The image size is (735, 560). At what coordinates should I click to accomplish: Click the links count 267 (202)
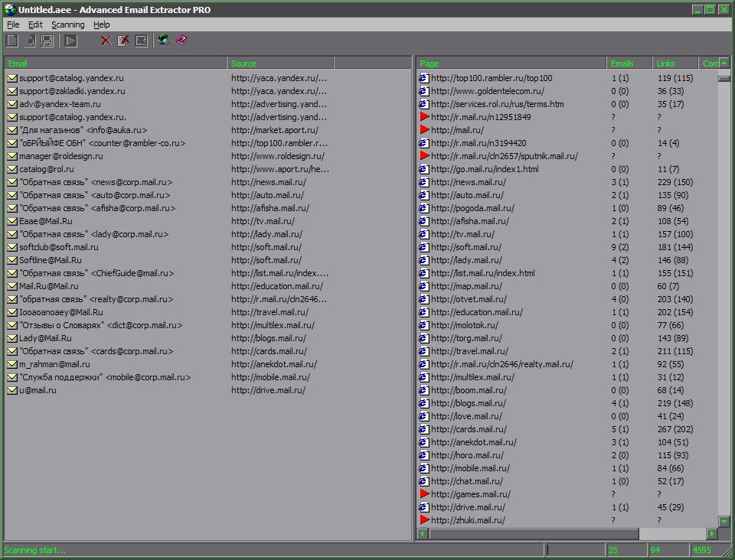[x=675, y=429]
